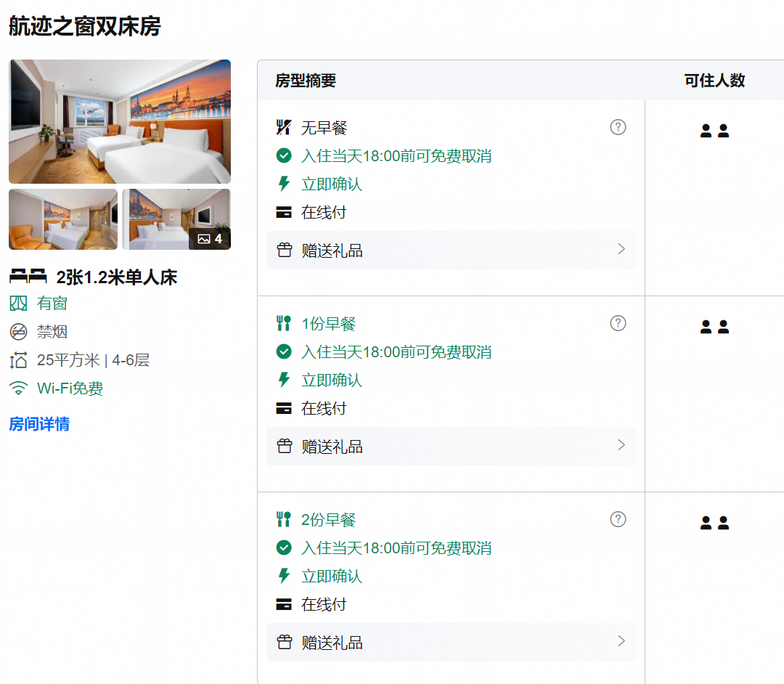Click the area size icon beside 25平方米
The height and width of the screenshot is (684, 784).
pyautogui.click(x=18, y=360)
